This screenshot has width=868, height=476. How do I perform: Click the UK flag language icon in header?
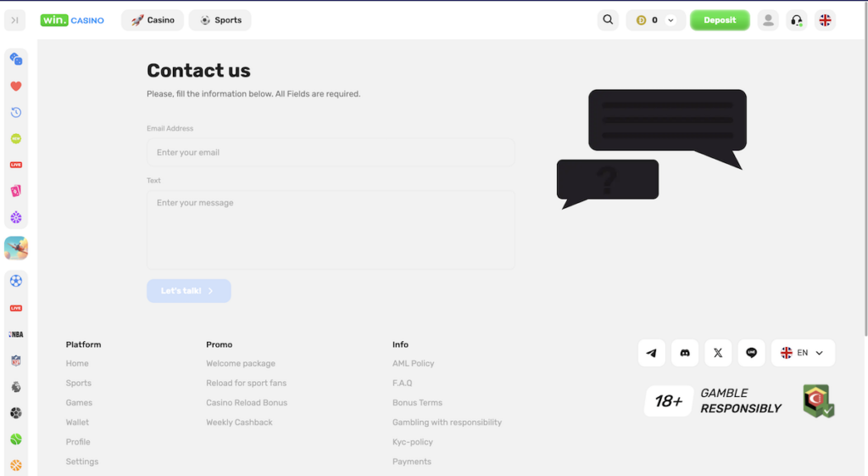[825, 20]
